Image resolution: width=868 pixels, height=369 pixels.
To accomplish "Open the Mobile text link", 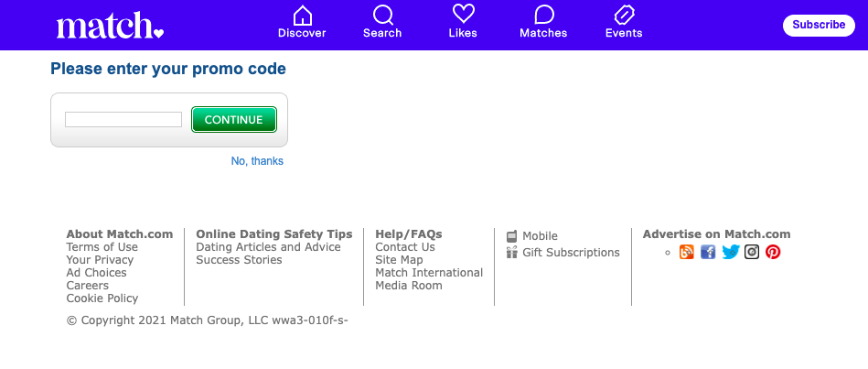I will coord(540,236).
